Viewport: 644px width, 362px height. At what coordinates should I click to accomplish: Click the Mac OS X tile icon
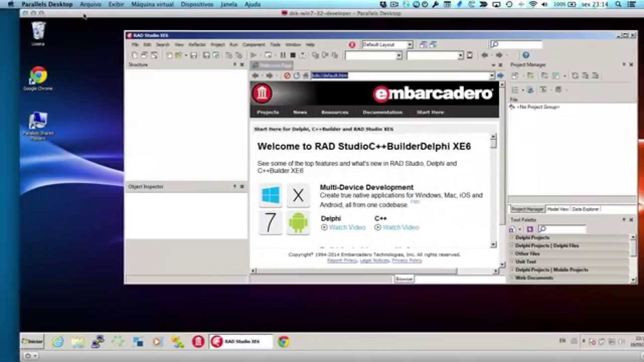point(298,195)
